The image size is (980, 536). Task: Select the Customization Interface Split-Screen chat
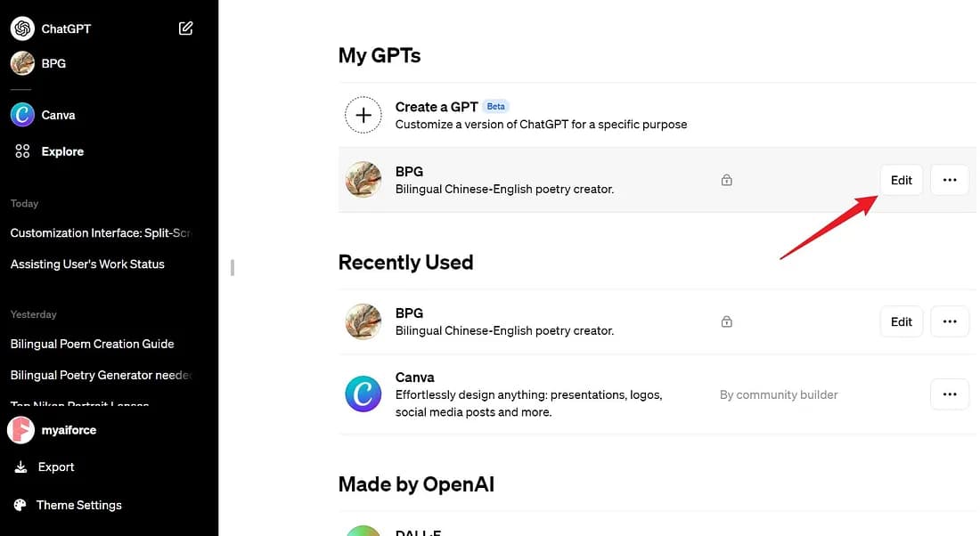100,232
